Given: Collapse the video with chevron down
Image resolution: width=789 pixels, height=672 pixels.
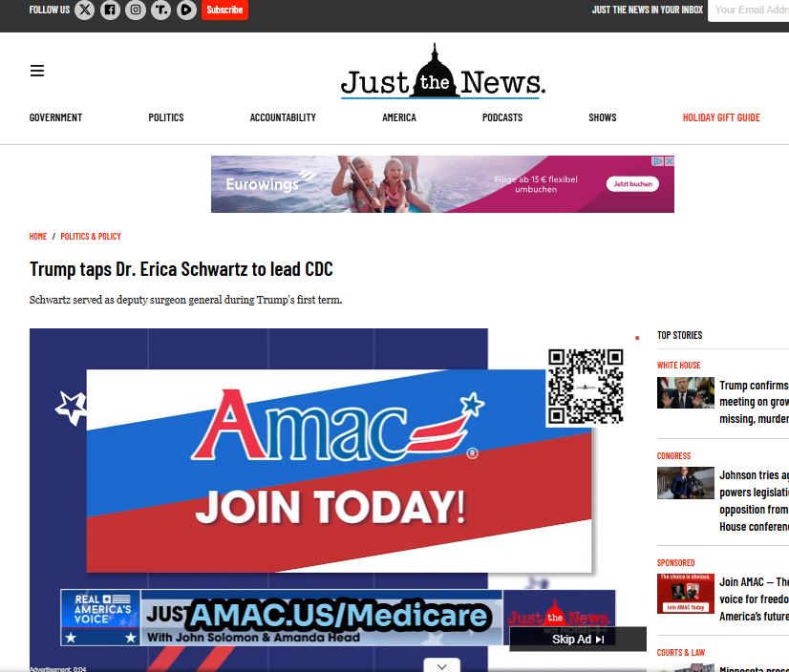Looking at the screenshot, I should click(x=440, y=666).
